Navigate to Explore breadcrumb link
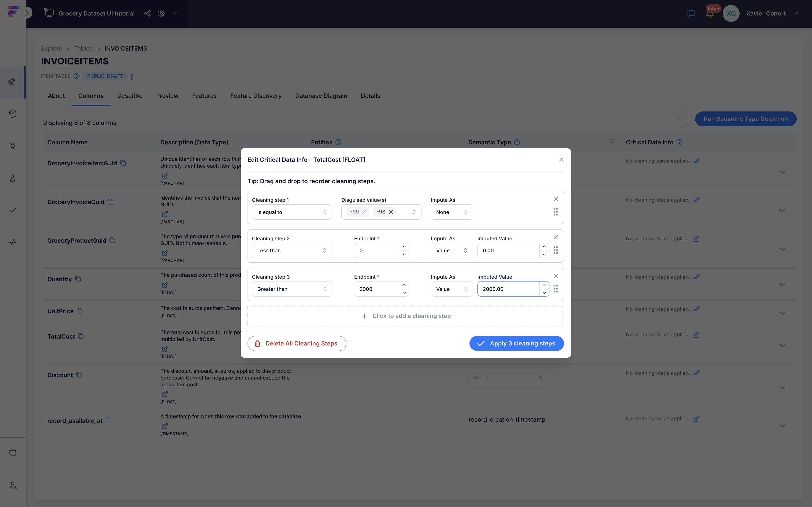Screen dimensions: 812x507 click(x=52, y=49)
